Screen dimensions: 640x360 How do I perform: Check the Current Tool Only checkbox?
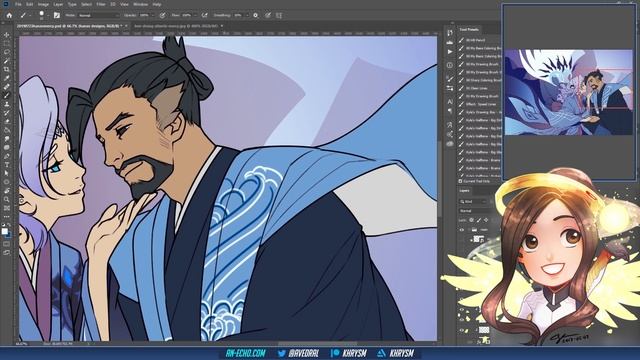click(x=460, y=181)
